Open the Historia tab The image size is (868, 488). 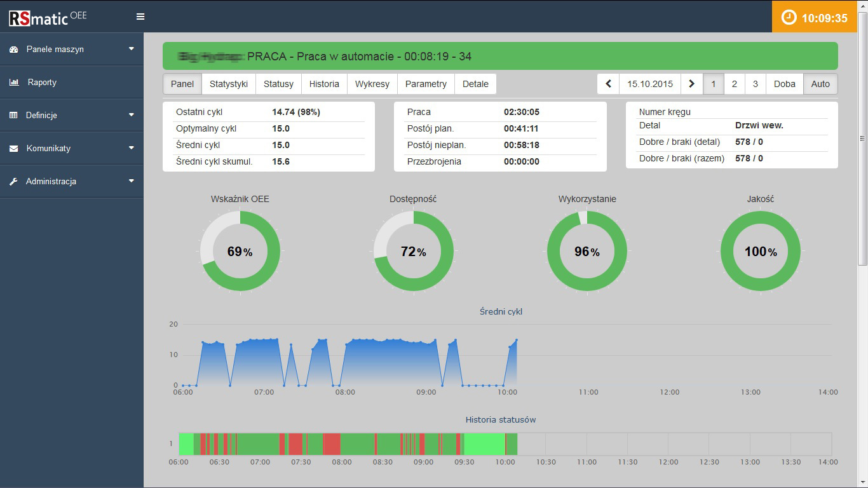(325, 84)
